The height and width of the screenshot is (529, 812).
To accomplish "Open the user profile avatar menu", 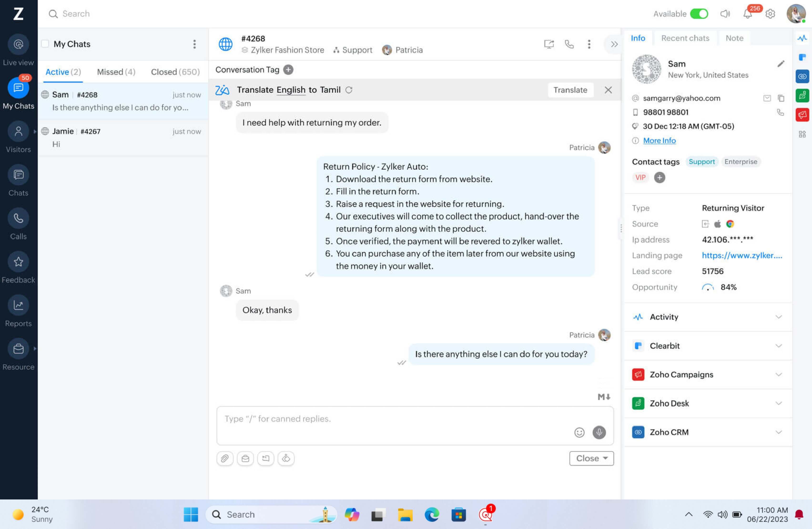I will pyautogui.click(x=796, y=14).
